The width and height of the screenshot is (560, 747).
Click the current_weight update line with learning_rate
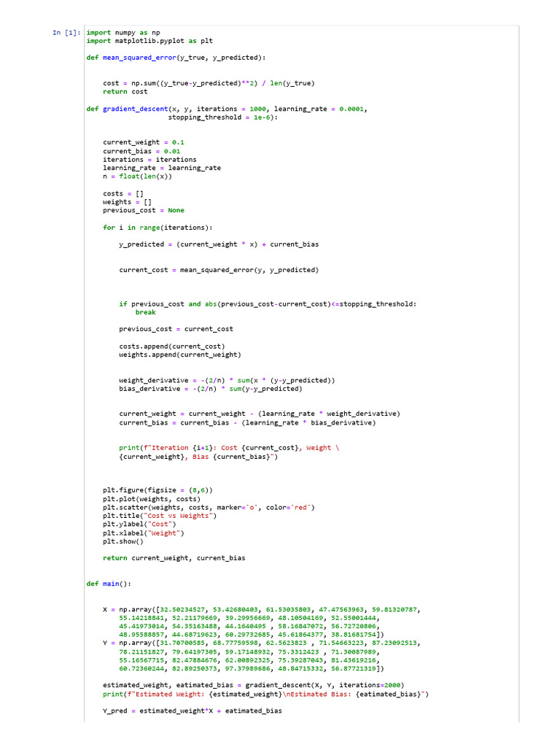pos(260,414)
